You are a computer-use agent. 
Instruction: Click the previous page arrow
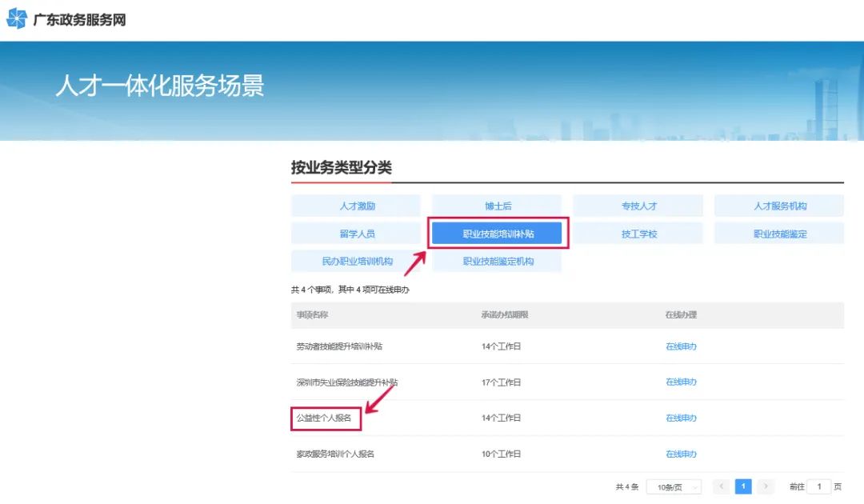pos(721,486)
